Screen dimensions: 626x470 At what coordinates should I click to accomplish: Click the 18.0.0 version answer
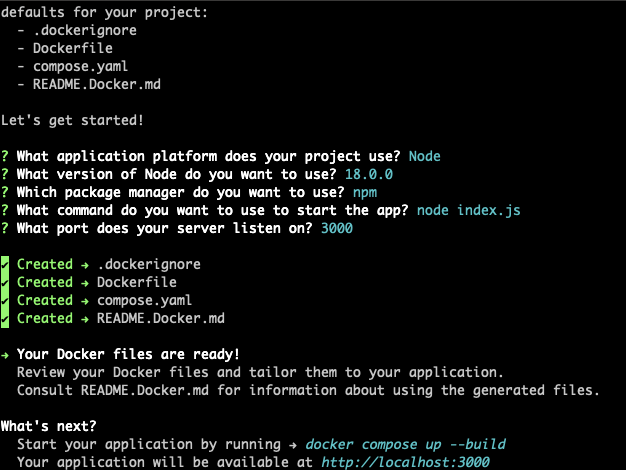tap(369, 174)
